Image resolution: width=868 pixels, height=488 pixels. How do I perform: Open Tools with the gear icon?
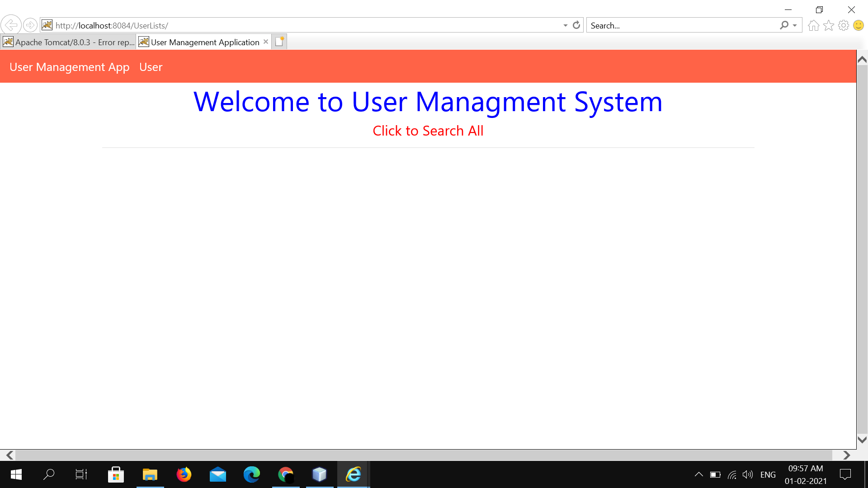pos(844,25)
